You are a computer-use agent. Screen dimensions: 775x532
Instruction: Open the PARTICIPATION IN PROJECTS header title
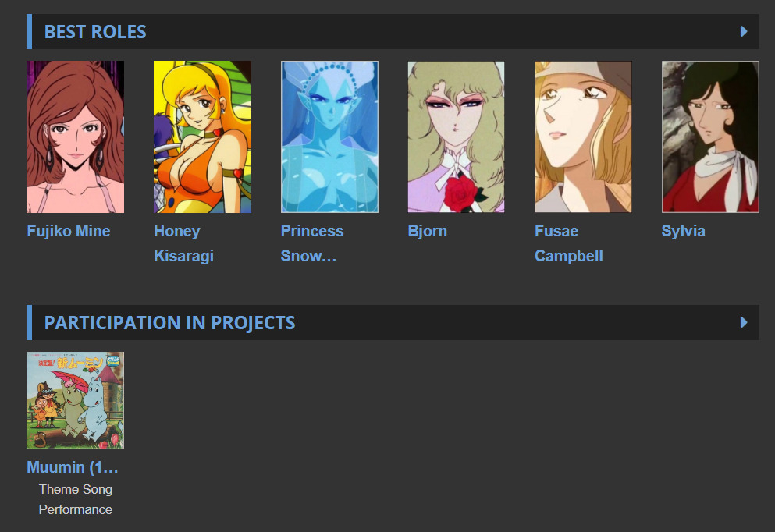point(170,323)
